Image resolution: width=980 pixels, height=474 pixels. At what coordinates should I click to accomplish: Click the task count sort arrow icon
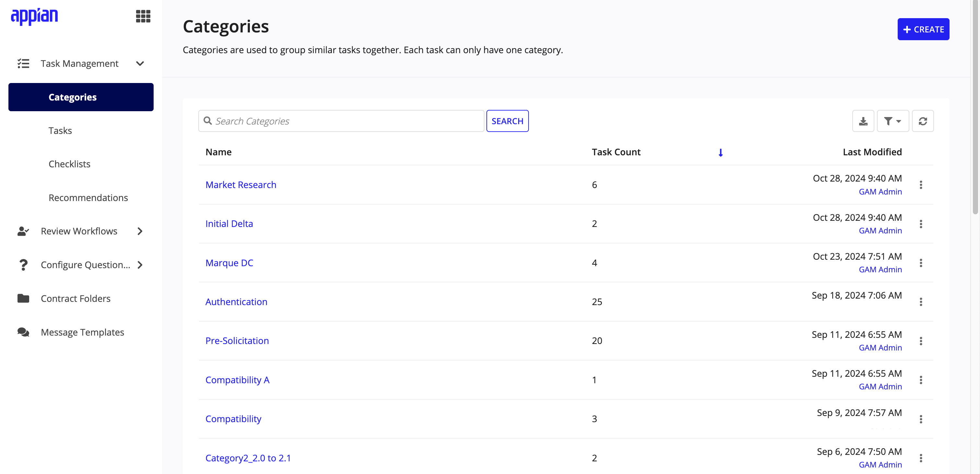721,152
